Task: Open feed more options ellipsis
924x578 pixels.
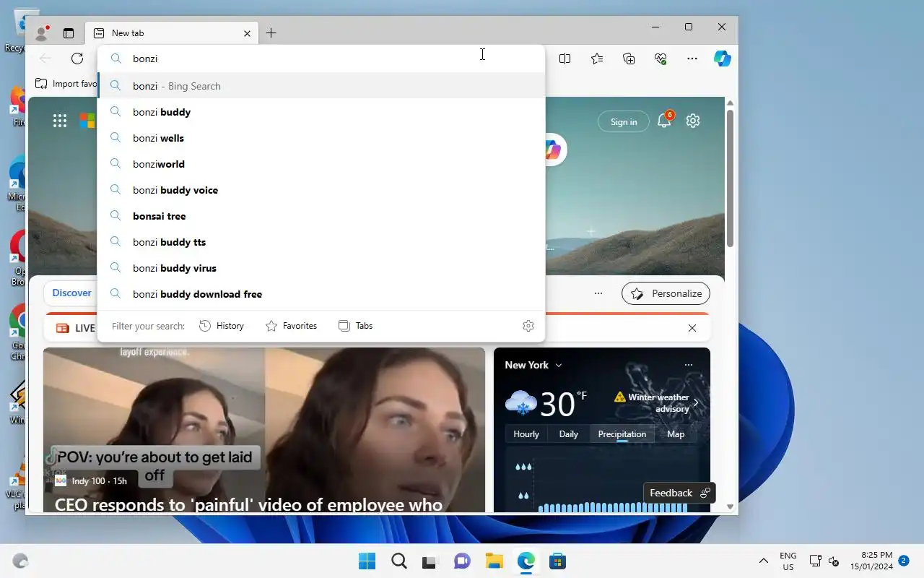Action: [x=598, y=293]
